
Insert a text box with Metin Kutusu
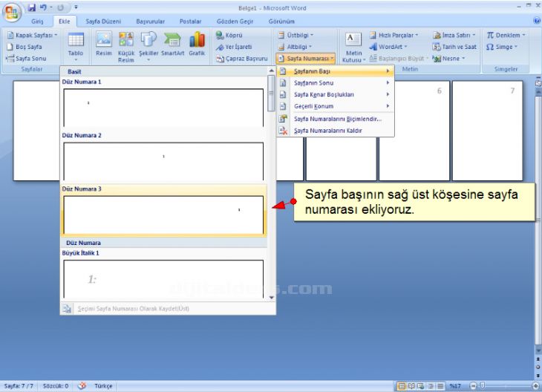[353, 47]
